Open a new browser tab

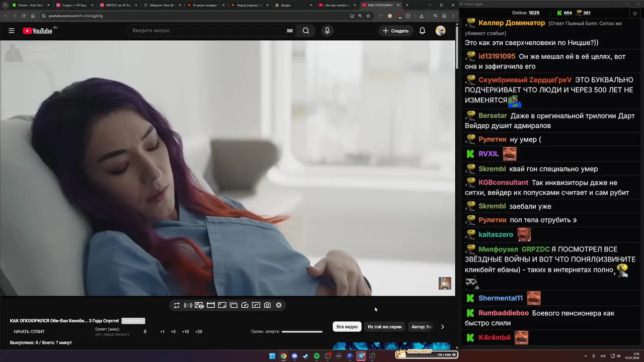pyautogui.click(x=408, y=5)
